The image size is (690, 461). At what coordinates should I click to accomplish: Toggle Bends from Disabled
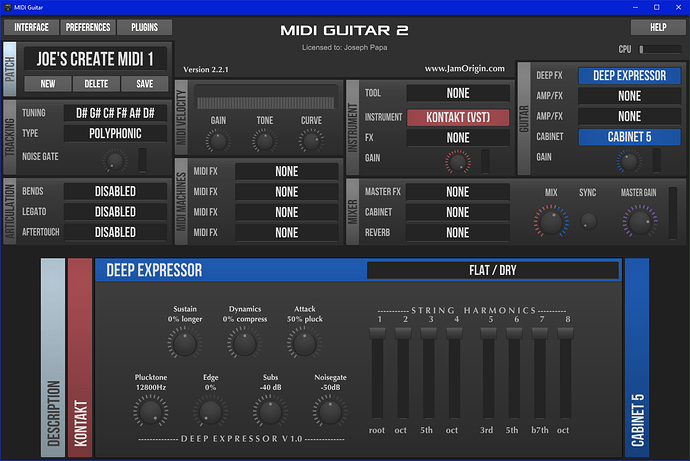(x=115, y=191)
